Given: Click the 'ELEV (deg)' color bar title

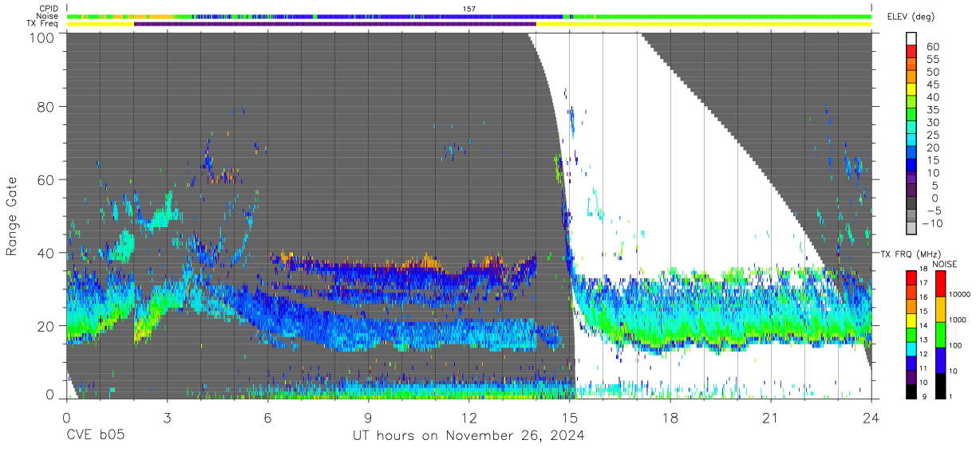Looking at the screenshot, I should [911, 17].
